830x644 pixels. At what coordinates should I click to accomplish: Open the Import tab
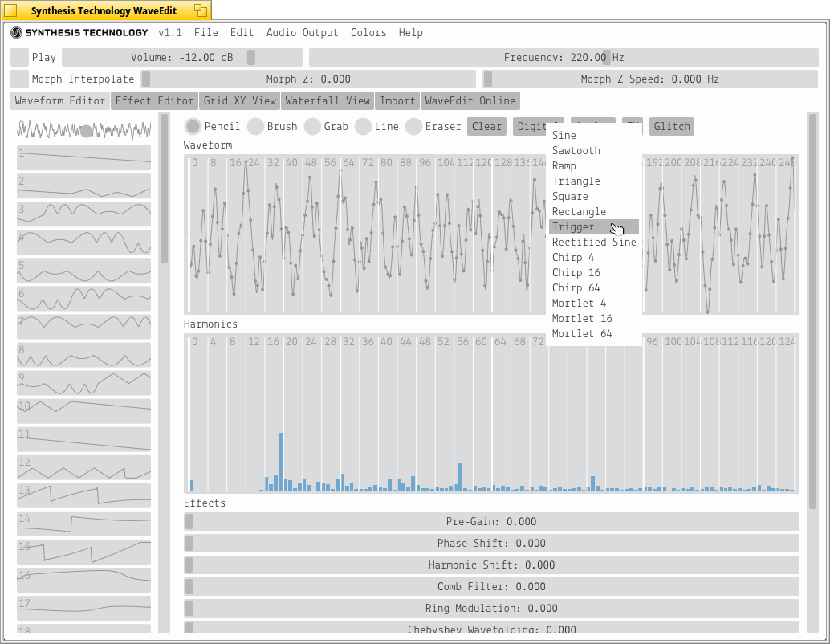[x=397, y=100]
